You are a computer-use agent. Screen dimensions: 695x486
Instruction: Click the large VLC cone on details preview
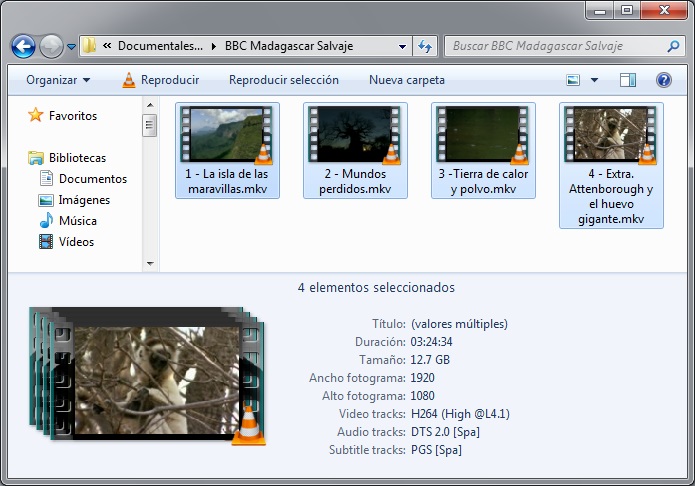pos(249,426)
